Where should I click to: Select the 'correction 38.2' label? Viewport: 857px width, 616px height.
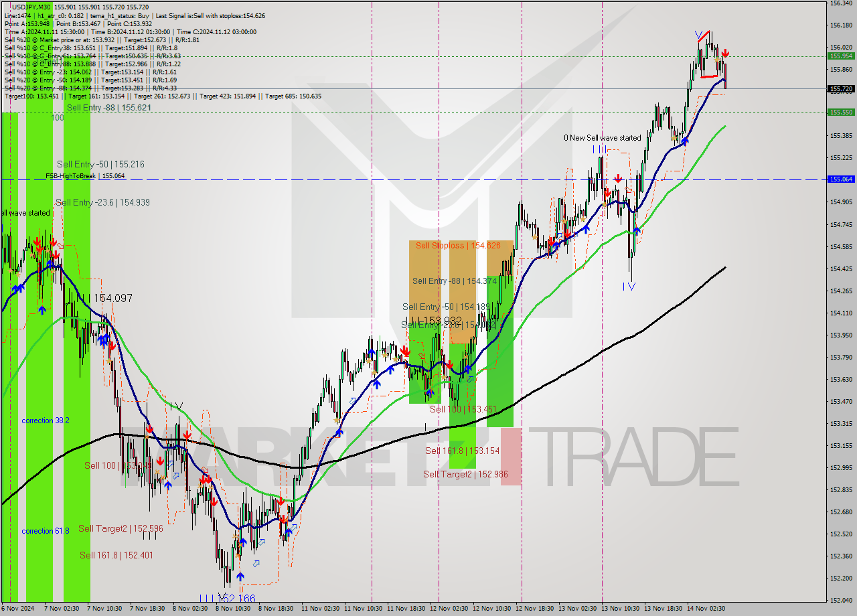(46, 420)
